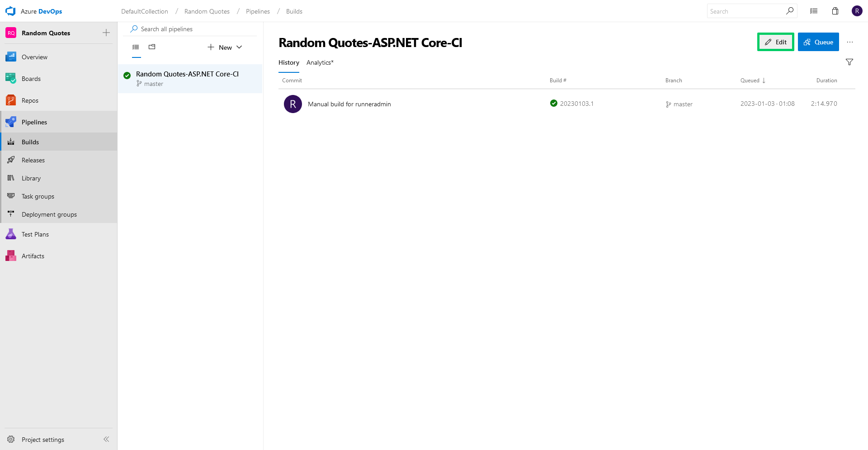The width and height of the screenshot is (868, 450).
Task: Click the filter funnel icon
Action: [x=849, y=62]
